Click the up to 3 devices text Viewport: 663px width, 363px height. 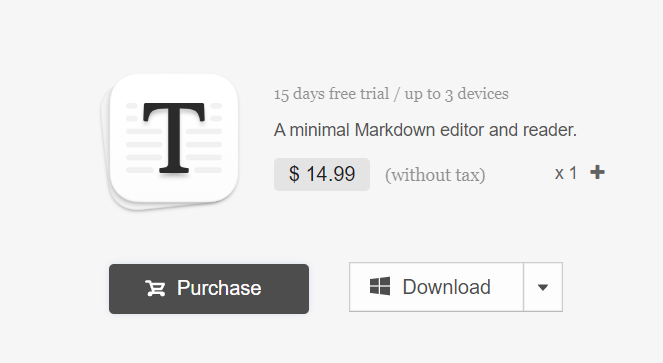457,94
